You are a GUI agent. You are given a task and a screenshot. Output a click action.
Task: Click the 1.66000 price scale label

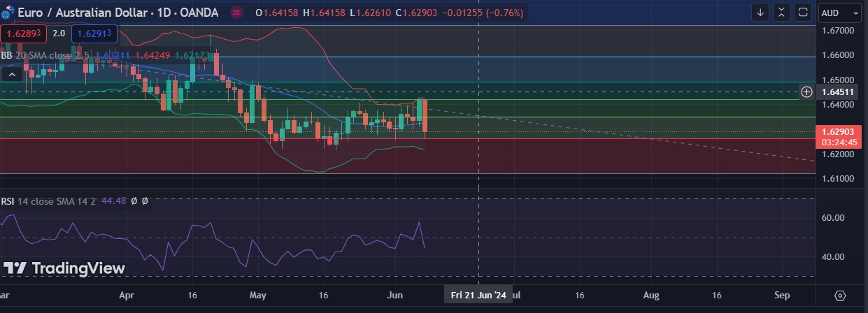point(837,55)
